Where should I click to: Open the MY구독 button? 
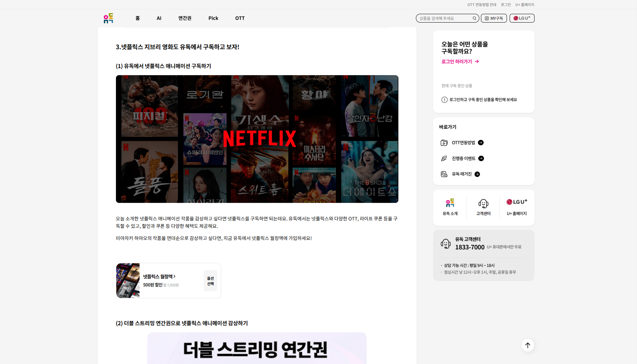[494, 18]
